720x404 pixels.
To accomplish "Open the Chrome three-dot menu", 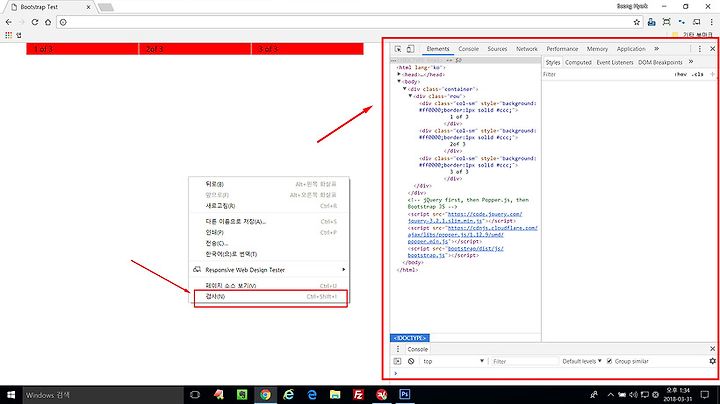I will pyautogui.click(x=711, y=22).
